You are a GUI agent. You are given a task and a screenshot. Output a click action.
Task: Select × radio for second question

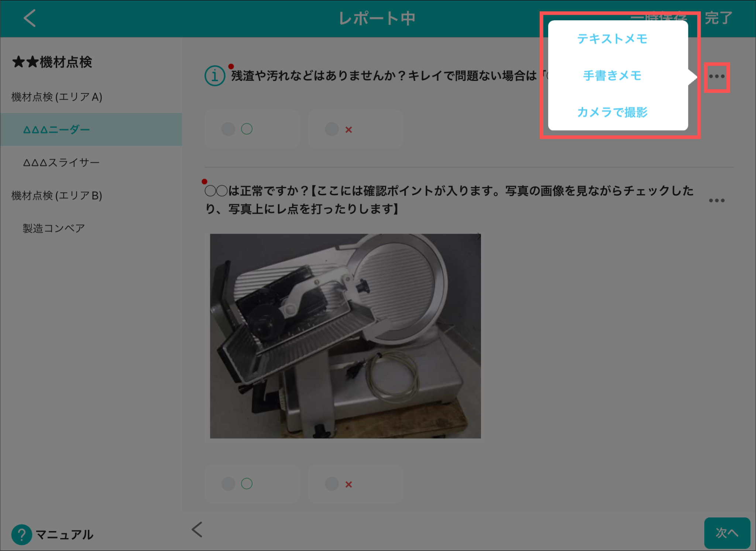[x=332, y=484]
